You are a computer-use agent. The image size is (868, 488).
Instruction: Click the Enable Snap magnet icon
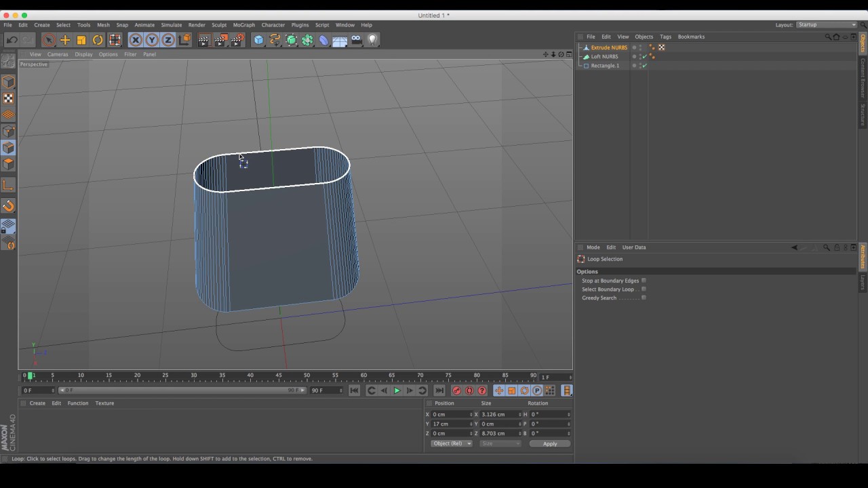[x=8, y=206]
